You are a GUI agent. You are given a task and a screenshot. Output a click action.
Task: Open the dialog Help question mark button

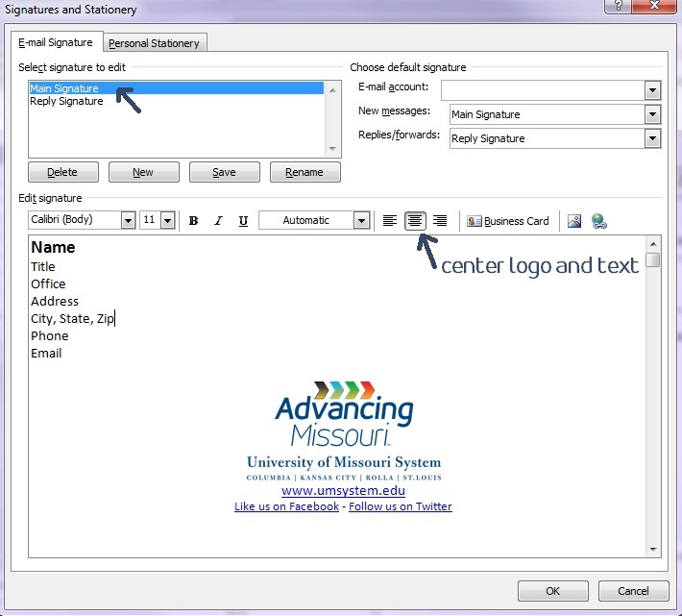click(x=618, y=6)
